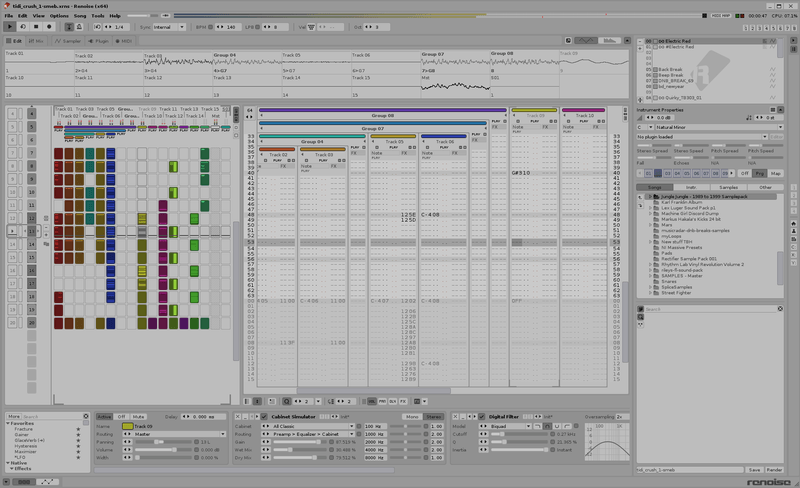
Task: Expand the Jungle Jungle Samplepack folder
Action: (x=649, y=197)
